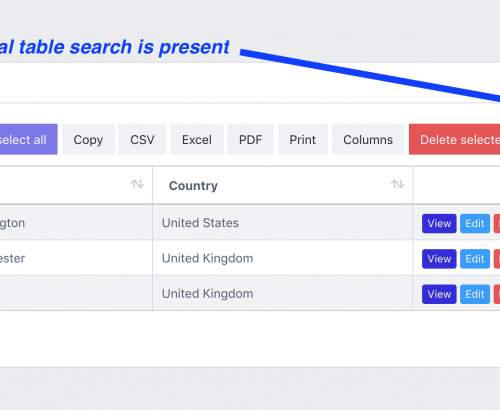The width and height of the screenshot is (500, 410).
Task: Export table as PDF
Action: tap(250, 139)
